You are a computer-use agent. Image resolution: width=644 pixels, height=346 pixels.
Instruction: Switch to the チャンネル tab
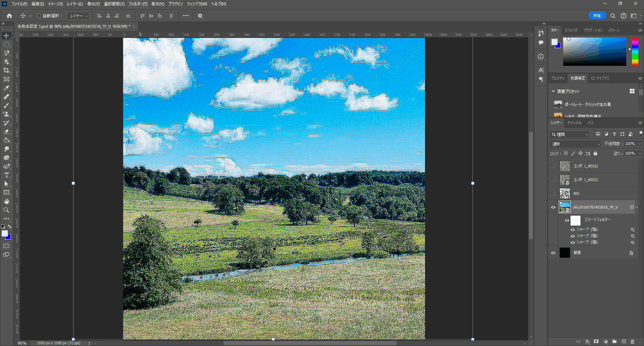click(x=574, y=123)
